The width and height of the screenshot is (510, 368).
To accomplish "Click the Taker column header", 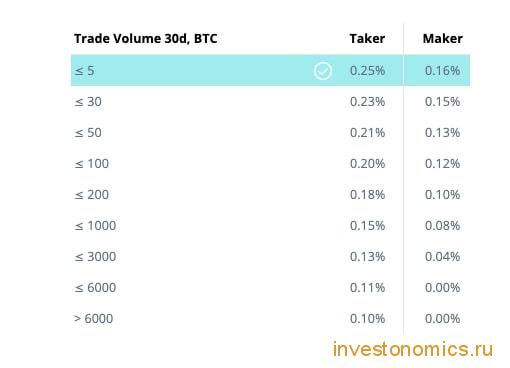I will 367,39.
